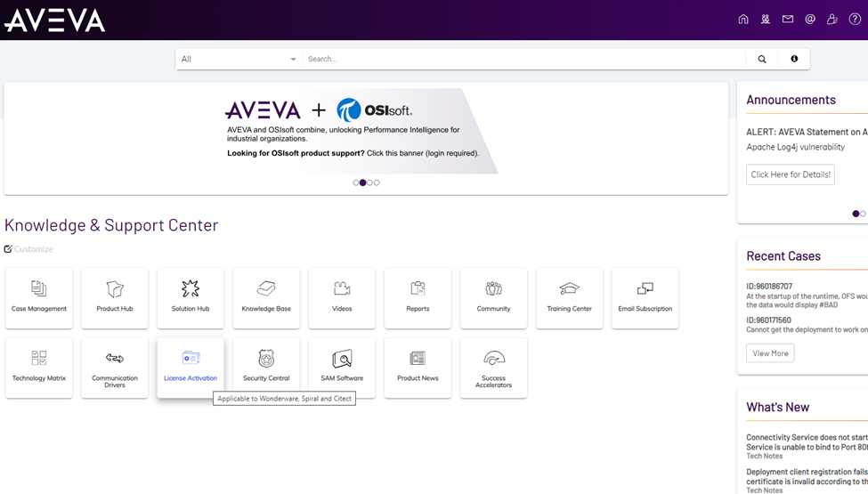Open the Community tile
The height and width of the screenshot is (494, 868).
[494, 298]
